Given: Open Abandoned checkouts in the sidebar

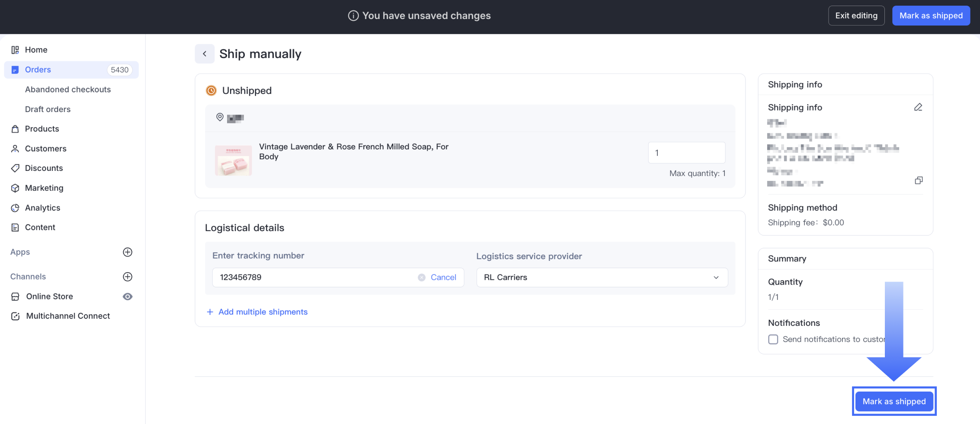Looking at the screenshot, I should 68,90.
